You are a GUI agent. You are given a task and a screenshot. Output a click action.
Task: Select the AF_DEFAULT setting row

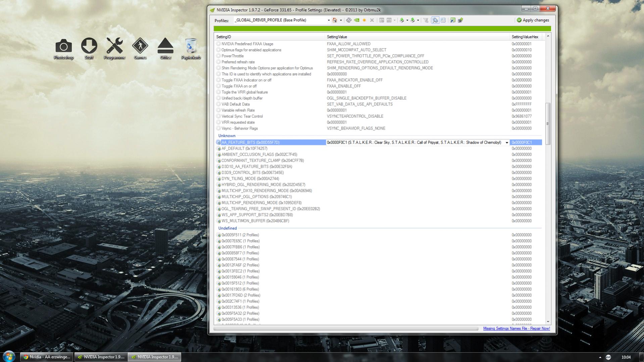click(379, 148)
